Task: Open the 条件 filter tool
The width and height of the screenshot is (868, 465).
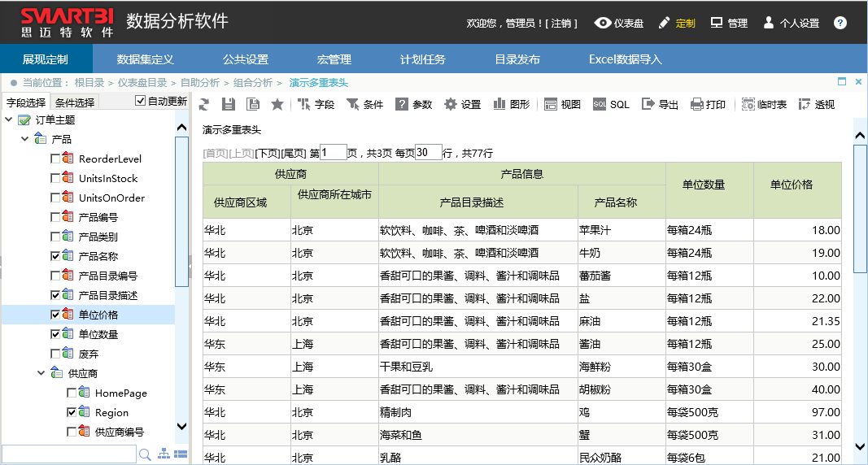Action: [x=364, y=105]
